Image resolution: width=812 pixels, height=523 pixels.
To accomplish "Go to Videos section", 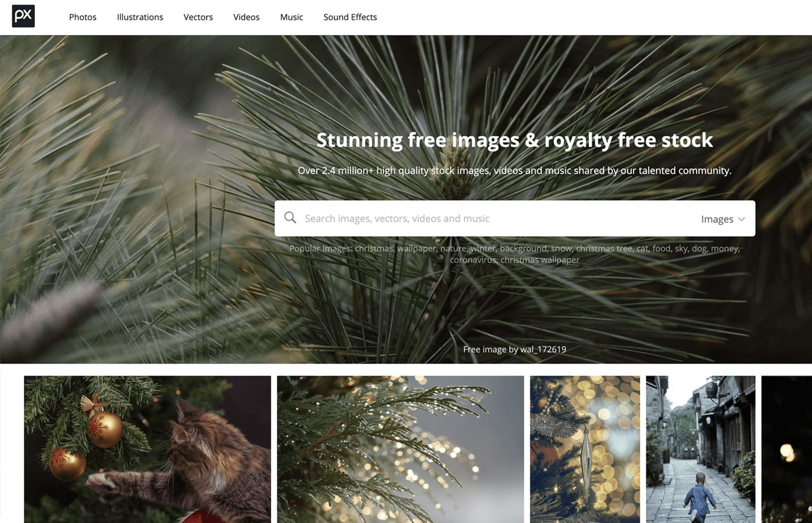I will click(246, 17).
